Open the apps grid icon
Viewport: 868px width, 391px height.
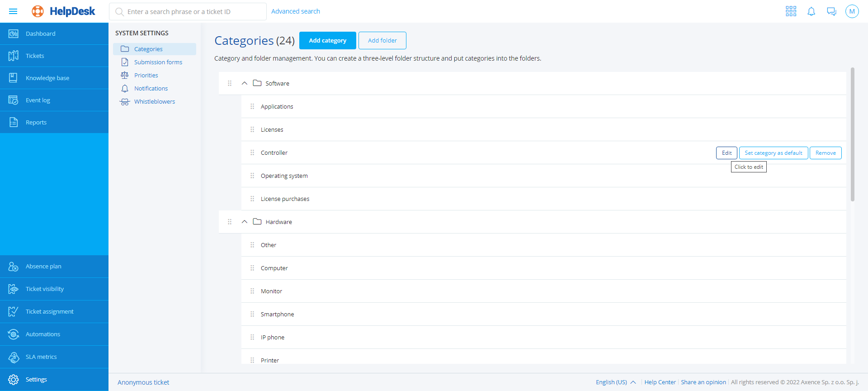791,11
